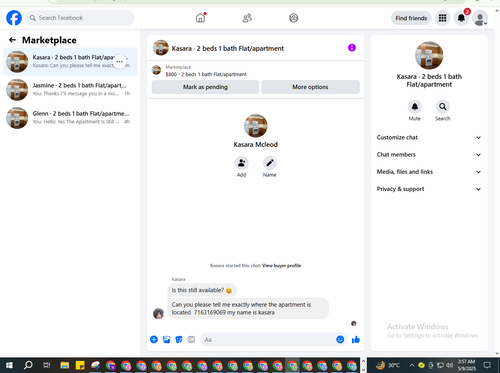Click listing thumbnail in right panel

pyautogui.click(x=429, y=55)
